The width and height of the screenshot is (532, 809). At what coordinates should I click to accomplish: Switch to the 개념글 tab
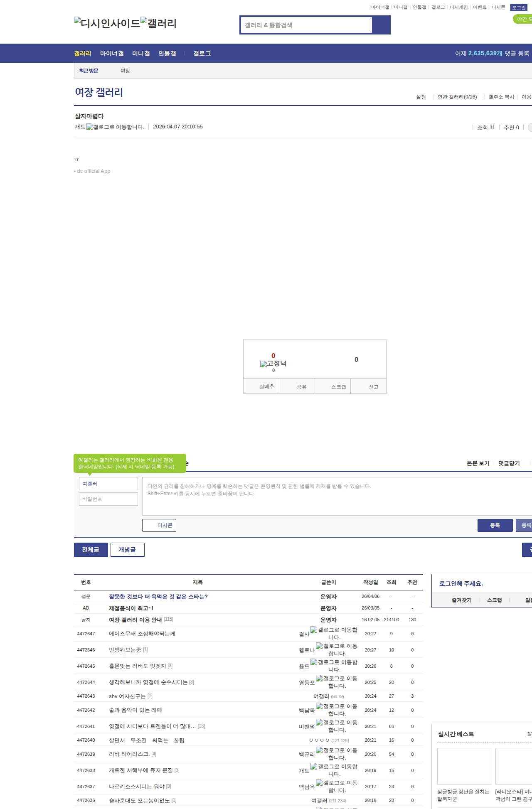coord(128,550)
